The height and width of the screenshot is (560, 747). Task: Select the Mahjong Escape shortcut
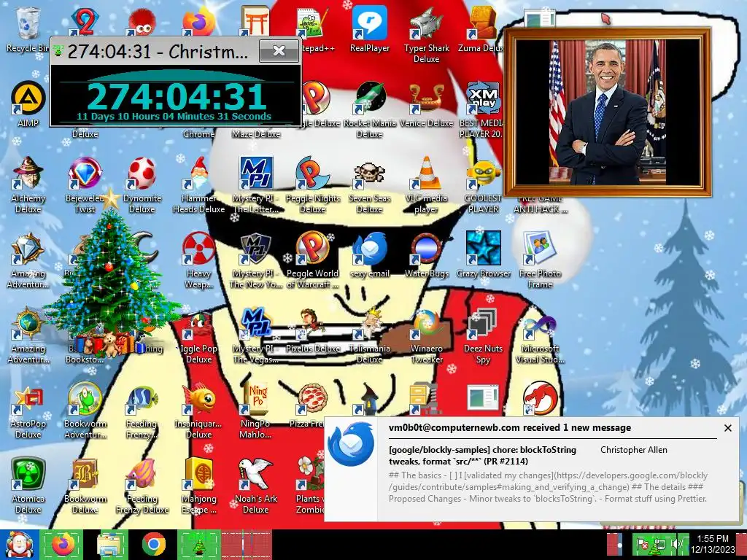tap(198, 486)
